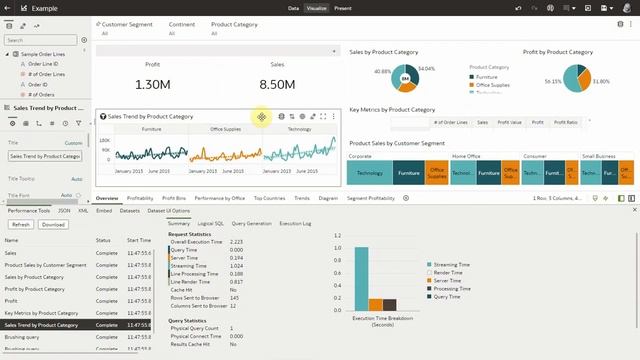Click the add icon beside the Search box
The height and width of the screenshot is (360, 640).
click(x=84, y=40)
